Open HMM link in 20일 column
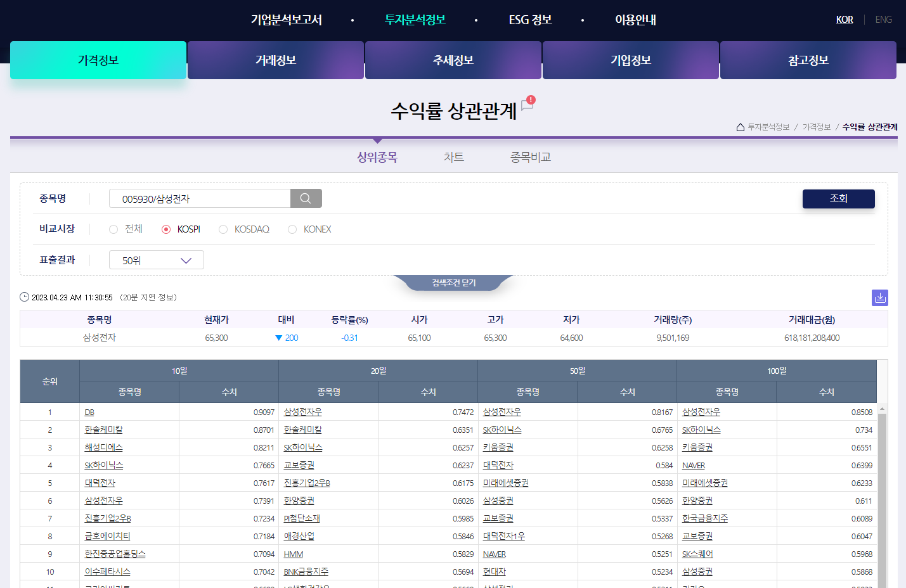The width and height of the screenshot is (906, 588). click(x=294, y=554)
